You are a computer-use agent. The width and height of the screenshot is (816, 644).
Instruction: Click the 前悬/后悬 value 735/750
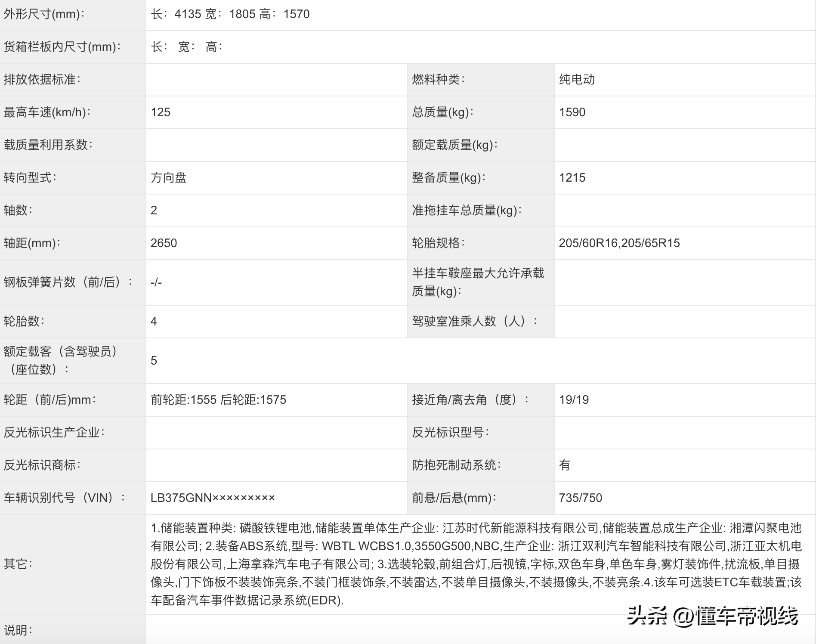(580, 498)
